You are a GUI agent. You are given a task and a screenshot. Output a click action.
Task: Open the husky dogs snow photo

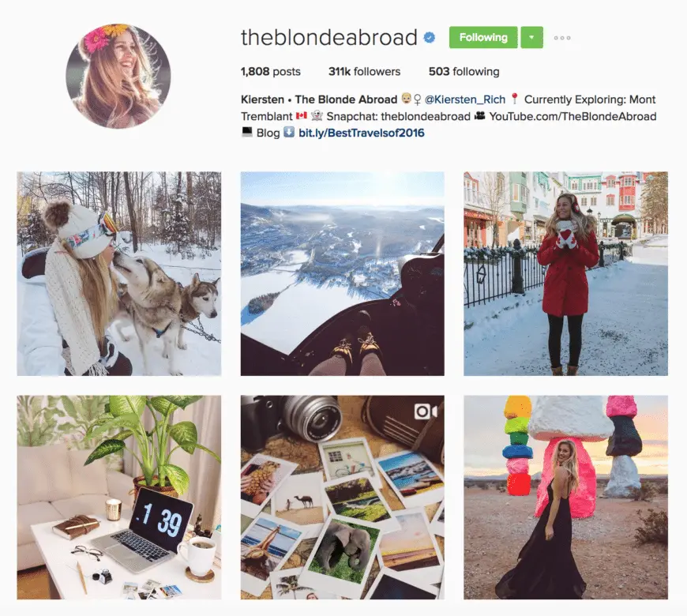click(119, 273)
